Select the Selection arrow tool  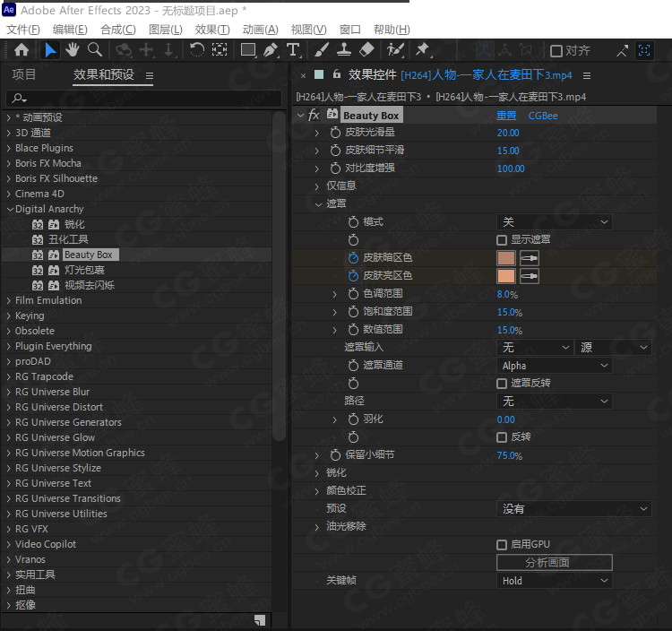coord(50,50)
